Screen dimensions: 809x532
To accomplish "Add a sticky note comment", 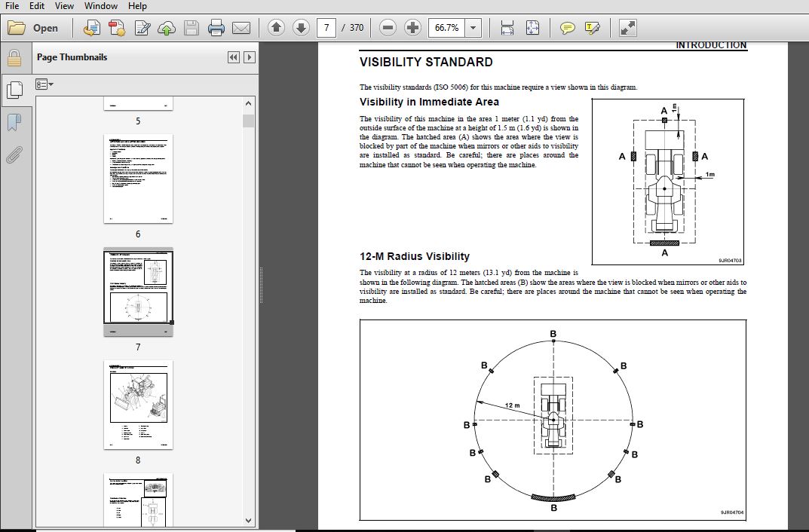I will (x=567, y=28).
